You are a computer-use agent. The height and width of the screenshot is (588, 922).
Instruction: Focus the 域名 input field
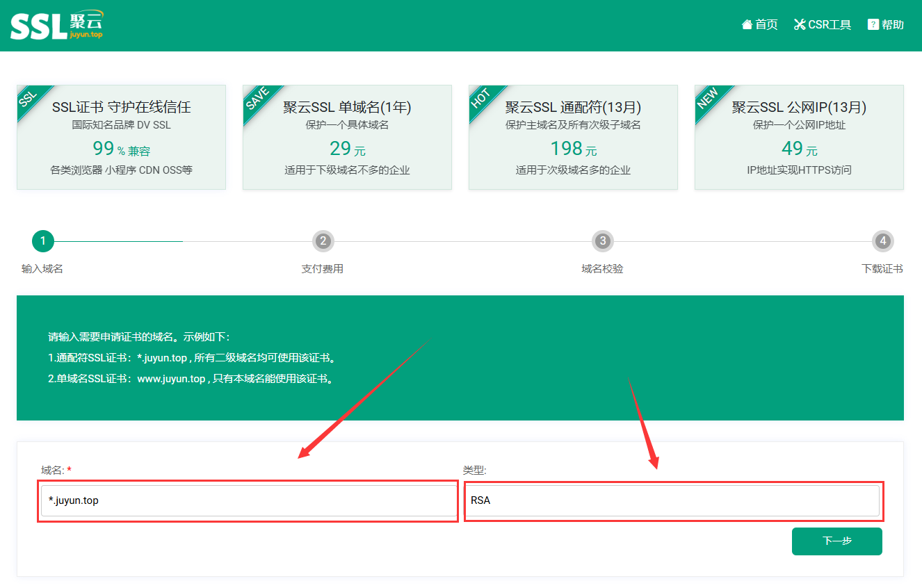pos(248,500)
